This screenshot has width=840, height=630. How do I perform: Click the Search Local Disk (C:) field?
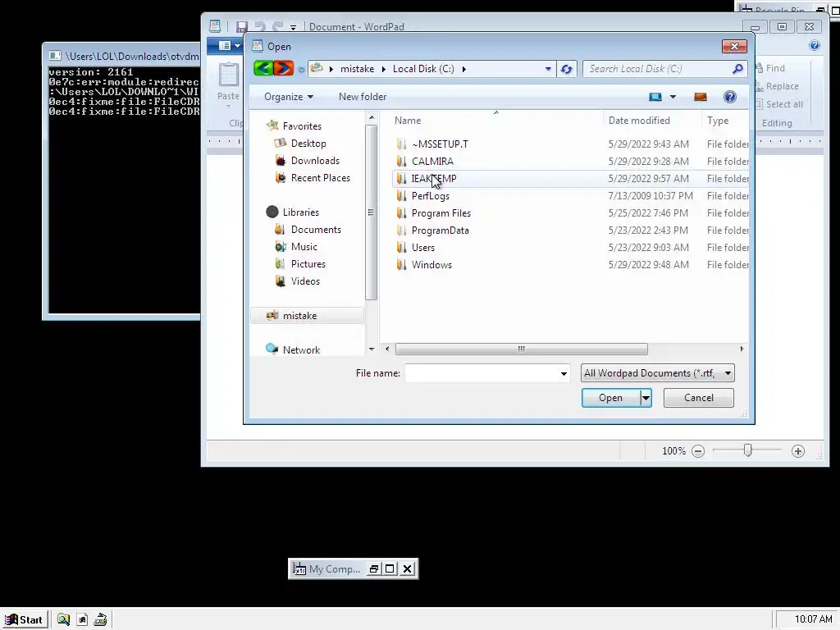(x=659, y=69)
